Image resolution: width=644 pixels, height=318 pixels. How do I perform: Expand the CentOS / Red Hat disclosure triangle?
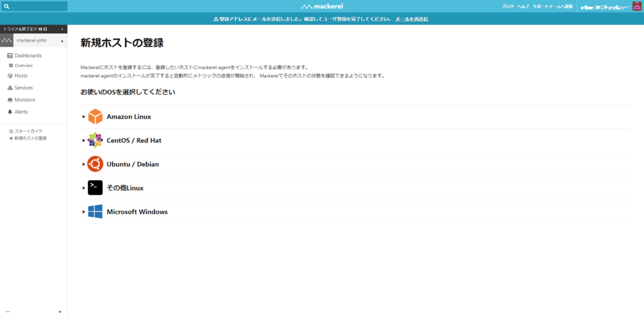[84, 140]
